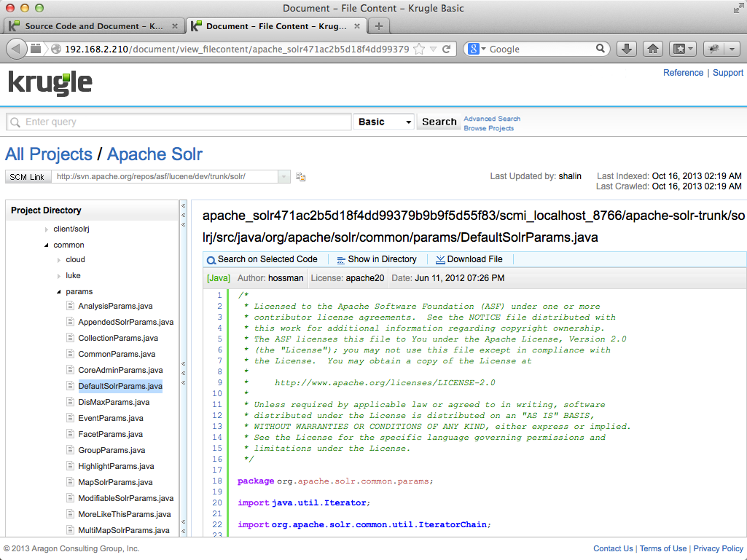
Task: Go to All Projects breadcrumb
Action: tap(49, 154)
